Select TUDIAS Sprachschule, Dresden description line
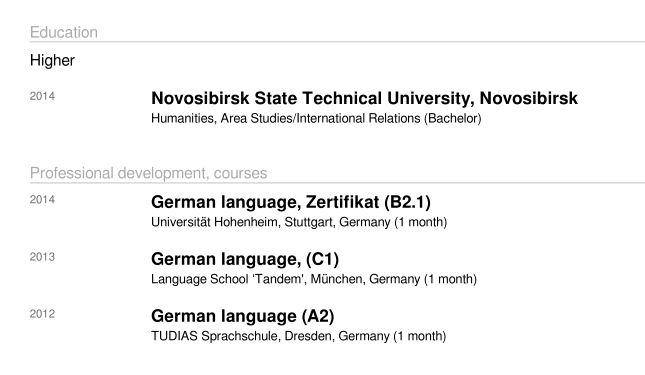 pos(299,336)
